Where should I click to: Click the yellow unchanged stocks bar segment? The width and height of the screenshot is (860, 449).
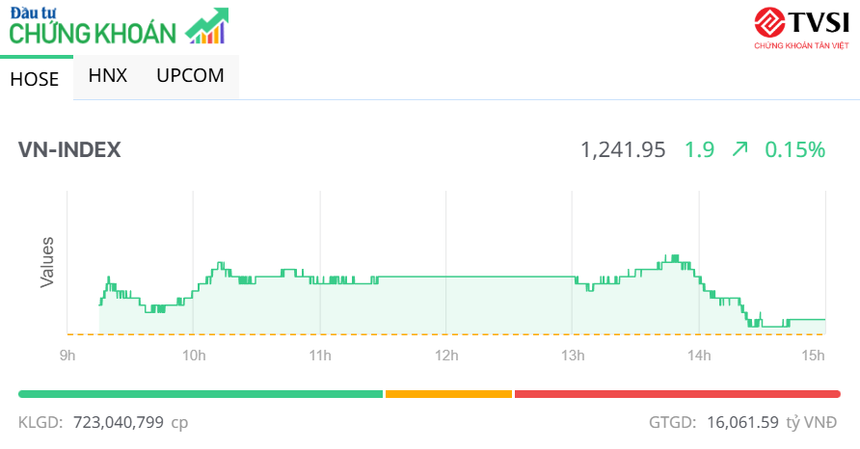[448, 394]
